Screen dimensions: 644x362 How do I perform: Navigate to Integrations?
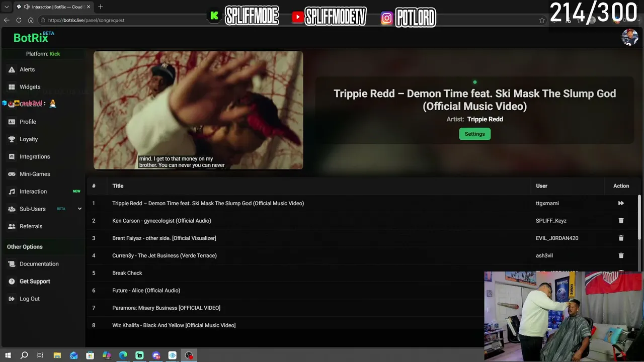click(35, 157)
